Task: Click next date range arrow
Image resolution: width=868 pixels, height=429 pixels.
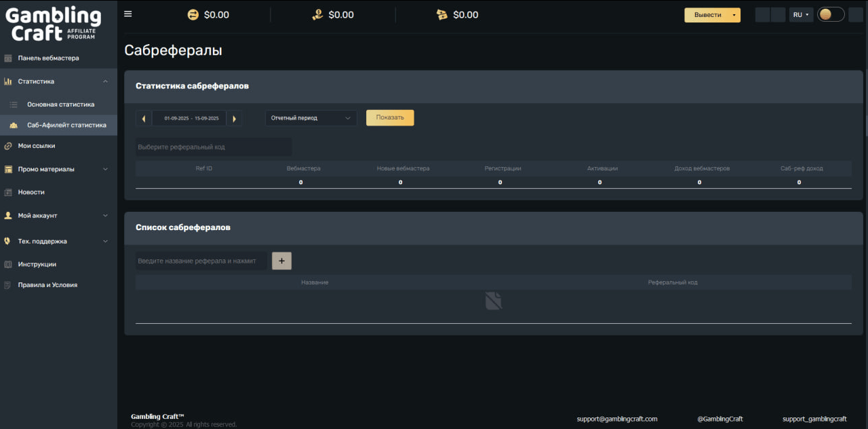Action: (234, 118)
